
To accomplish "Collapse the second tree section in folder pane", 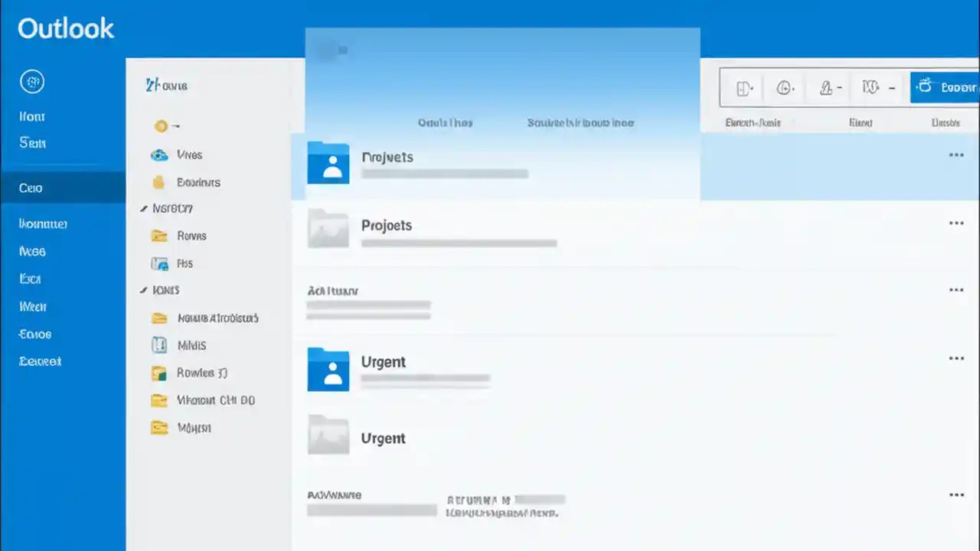I will [x=143, y=289].
